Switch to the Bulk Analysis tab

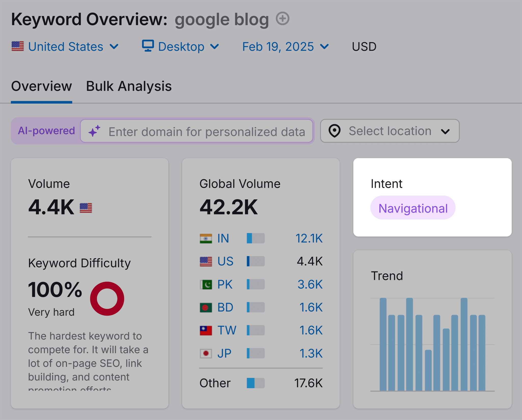point(129,86)
